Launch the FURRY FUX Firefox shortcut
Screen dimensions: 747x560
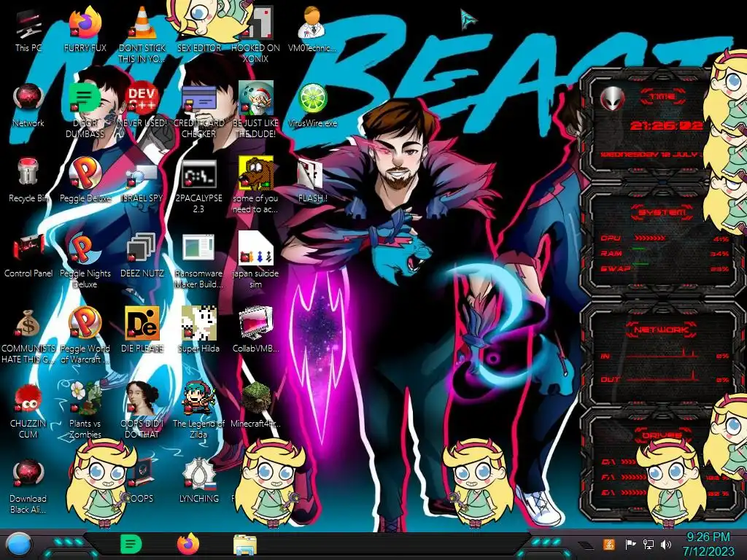85,29
